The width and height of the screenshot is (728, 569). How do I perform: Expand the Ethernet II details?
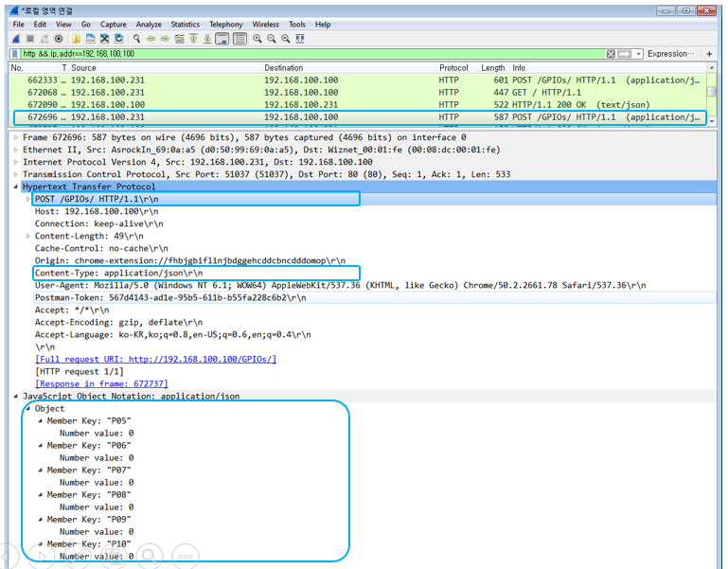coord(16,150)
